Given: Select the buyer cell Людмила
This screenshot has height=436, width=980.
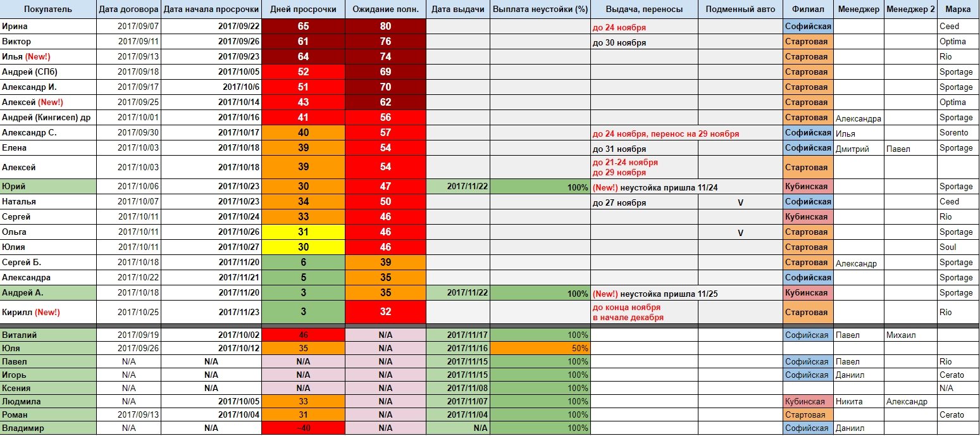Looking at the screenshot, I should [48, 402].
